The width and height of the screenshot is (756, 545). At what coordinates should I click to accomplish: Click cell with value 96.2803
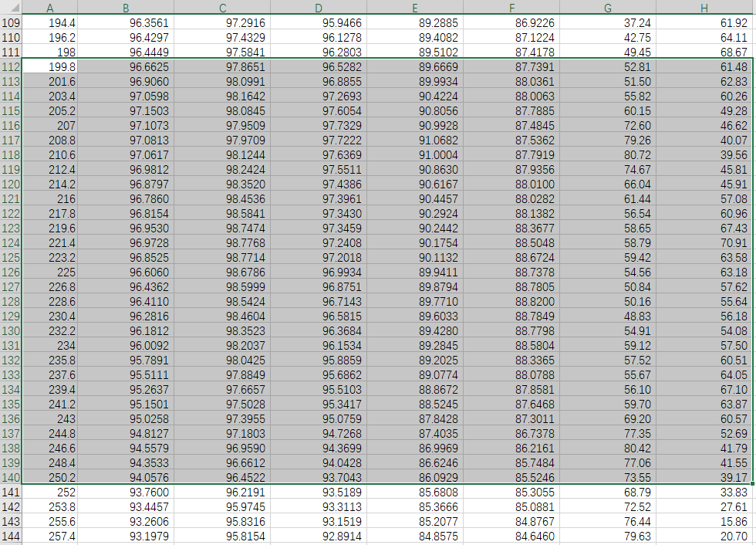coord(318,52)
